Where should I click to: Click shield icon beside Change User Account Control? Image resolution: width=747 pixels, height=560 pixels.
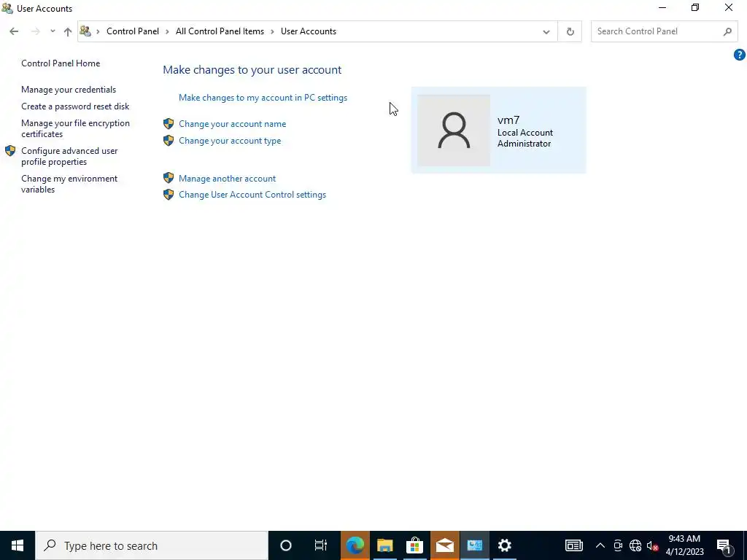(x=169, y=194)
